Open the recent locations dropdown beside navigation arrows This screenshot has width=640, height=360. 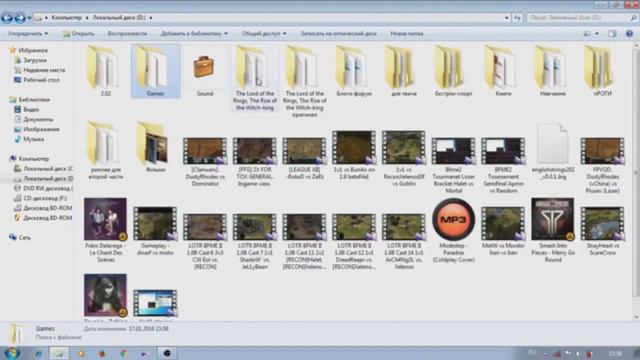pyautogui.click(x=29, y=18)
